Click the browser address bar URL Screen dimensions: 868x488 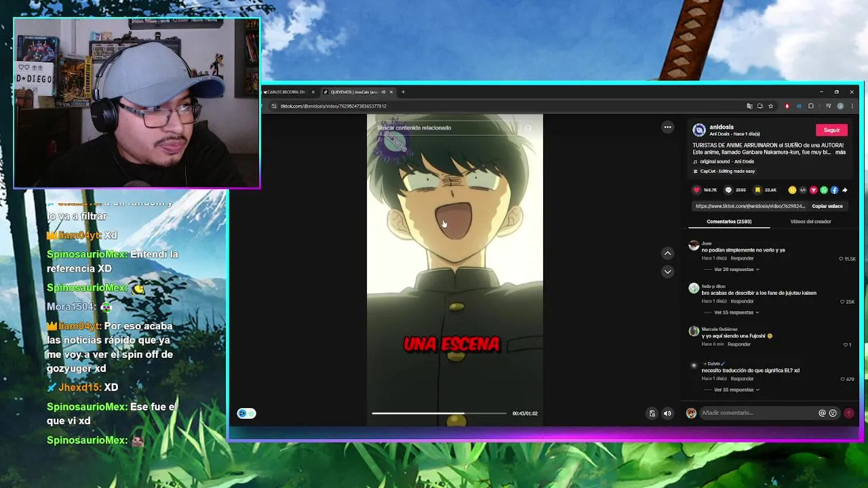pos(334,106)
